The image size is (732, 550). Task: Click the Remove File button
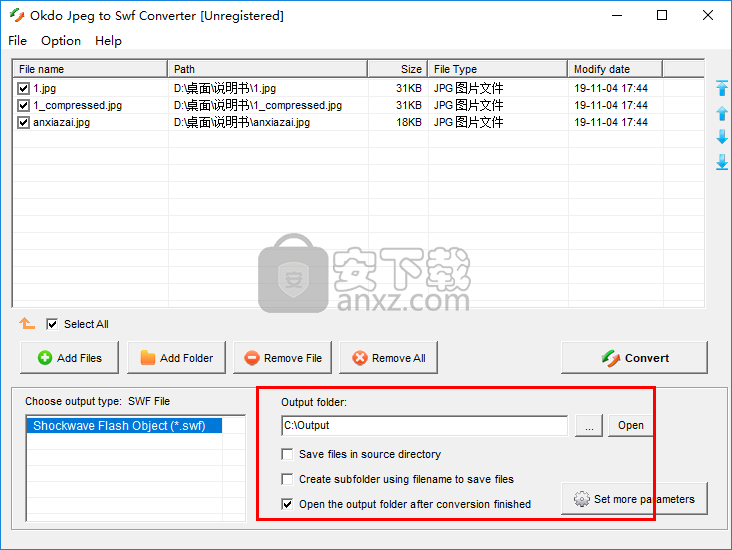[282, 358]
